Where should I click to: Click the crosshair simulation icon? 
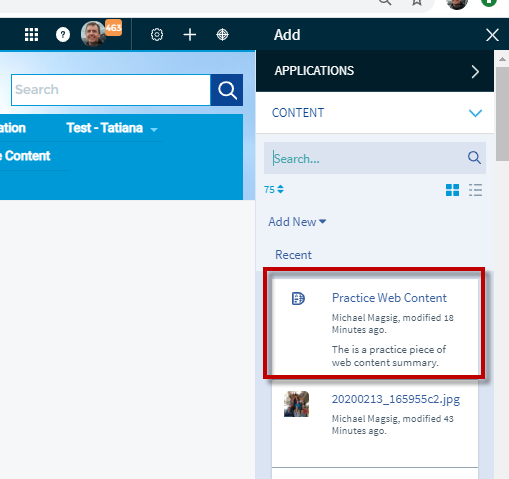[222, 35]
